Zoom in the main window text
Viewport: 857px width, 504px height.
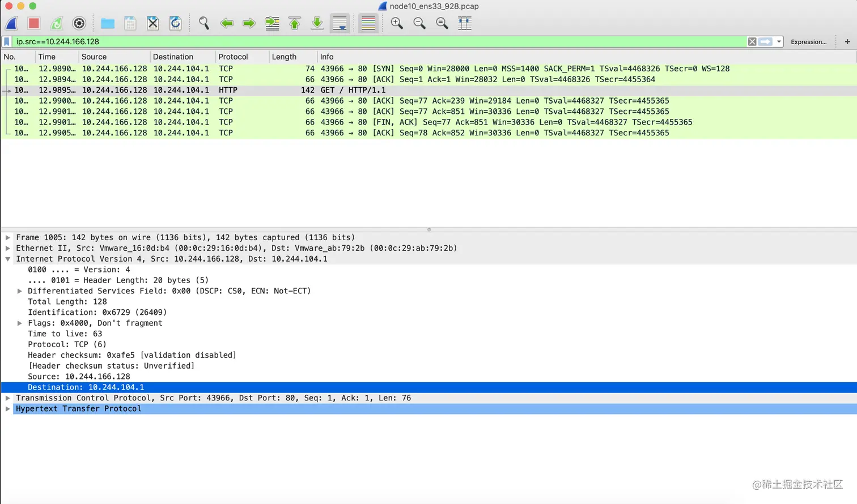click(x=397, y=23)
